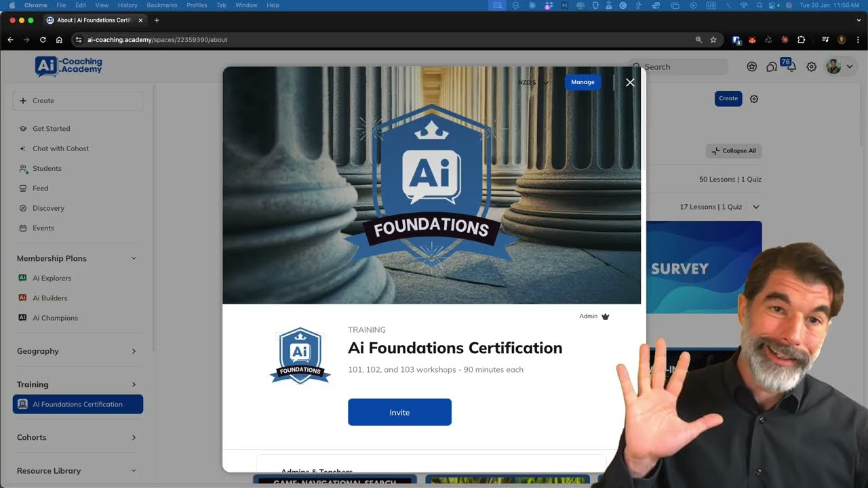This screenshot has width=868, height=488.
Task: Expand the 17 Lessons | 1 Quiz section
Action: point(756,207)
